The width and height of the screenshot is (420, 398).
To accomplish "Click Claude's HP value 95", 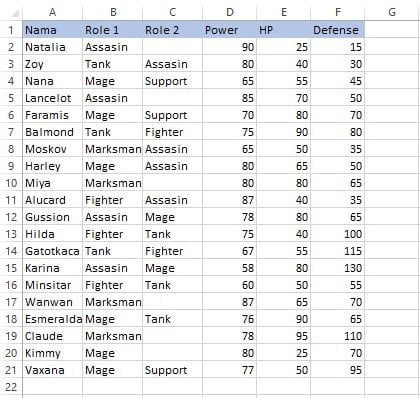I will tap(283, 336).
